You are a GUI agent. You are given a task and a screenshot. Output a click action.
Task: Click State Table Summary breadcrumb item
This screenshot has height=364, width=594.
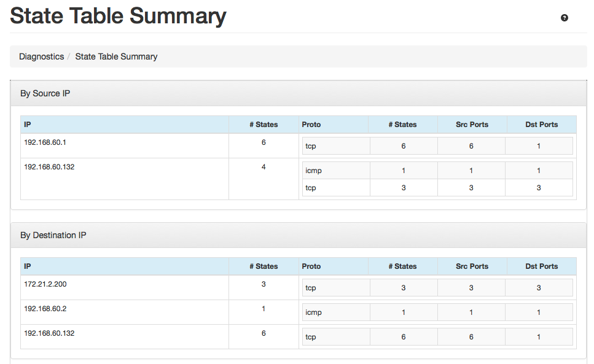point(116,56)
